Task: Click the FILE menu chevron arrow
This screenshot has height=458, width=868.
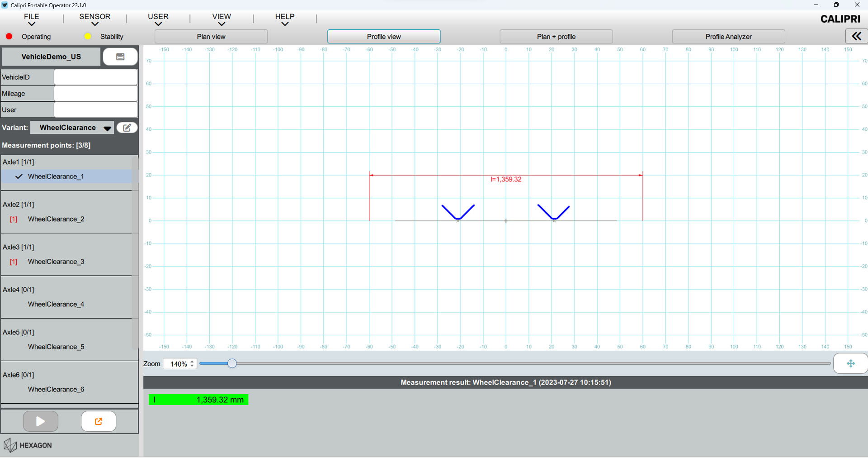Action: click(32, 24)
